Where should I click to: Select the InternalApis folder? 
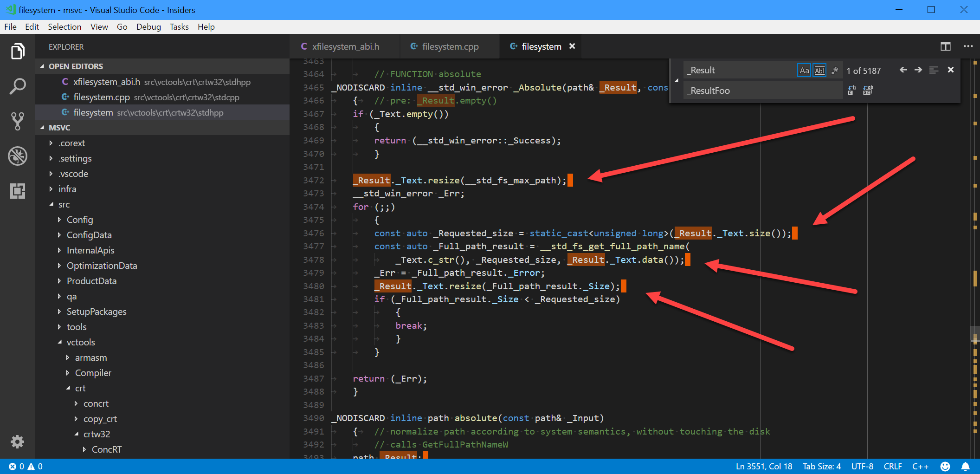162,250
